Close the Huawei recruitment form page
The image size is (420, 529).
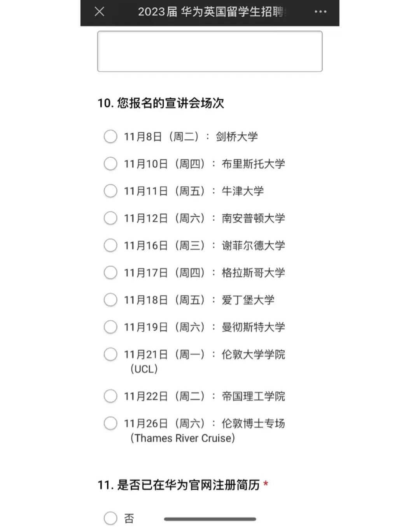click(100, 12)
